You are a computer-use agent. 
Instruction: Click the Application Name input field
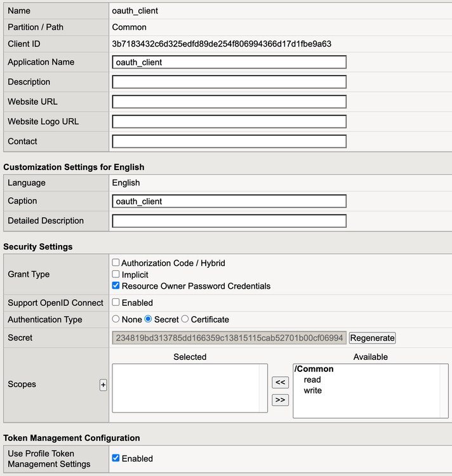(x=229, y=62)
